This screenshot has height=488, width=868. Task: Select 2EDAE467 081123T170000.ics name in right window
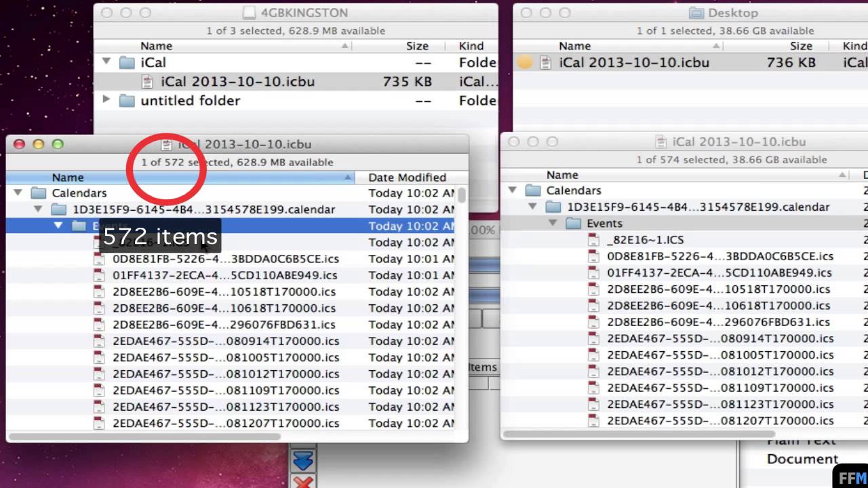tap(720, 404)
